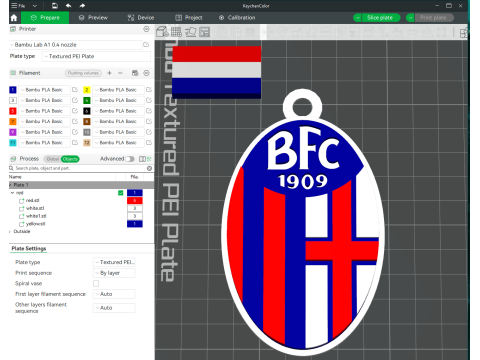480x360 pixels.
Task: Add a new plate with the grid icon
Action: (x=176, y=32)
